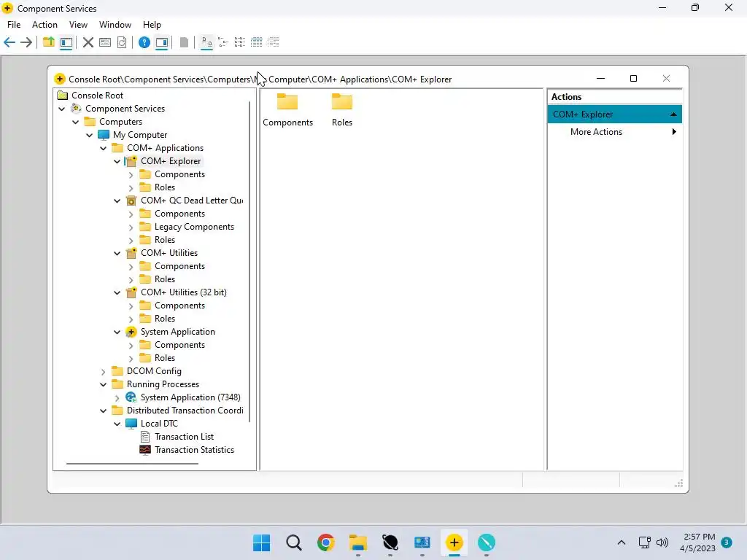Image resolution: width=747 pixels, height=560 pixels.
Task: Select Distributed Transaction Coordinator folder
Action: pos(185,411)
